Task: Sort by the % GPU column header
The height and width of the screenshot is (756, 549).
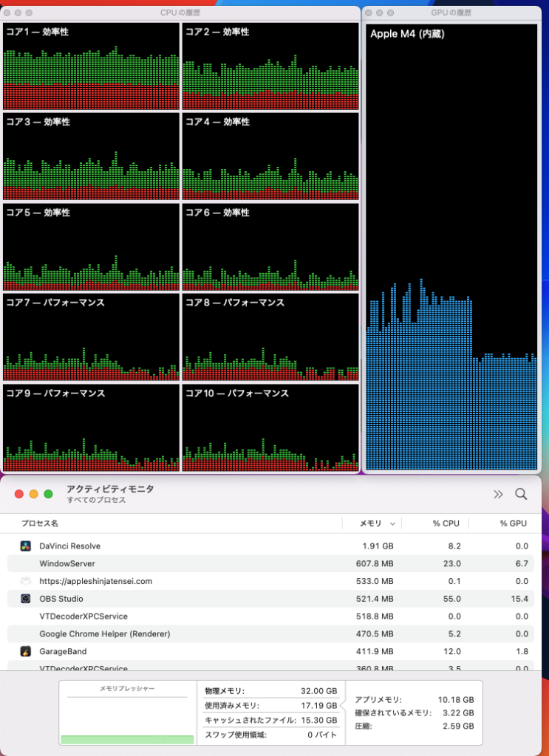Action: (x=513, y=523)
